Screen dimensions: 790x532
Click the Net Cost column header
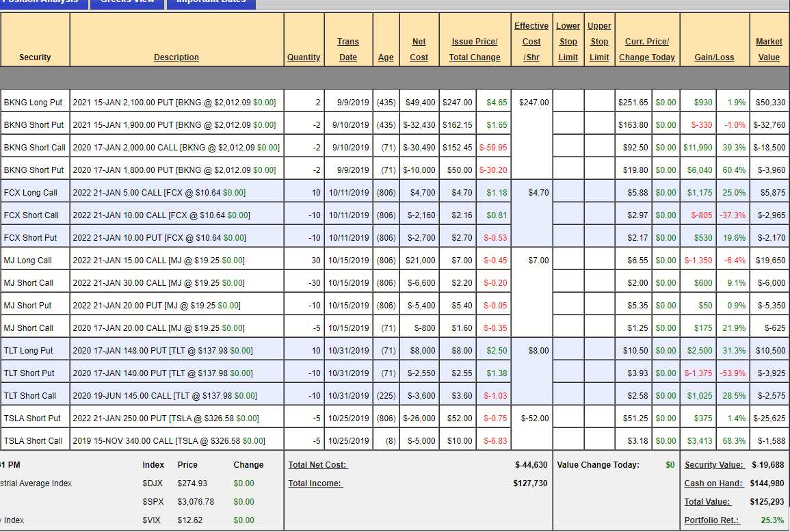coord(419,49)
